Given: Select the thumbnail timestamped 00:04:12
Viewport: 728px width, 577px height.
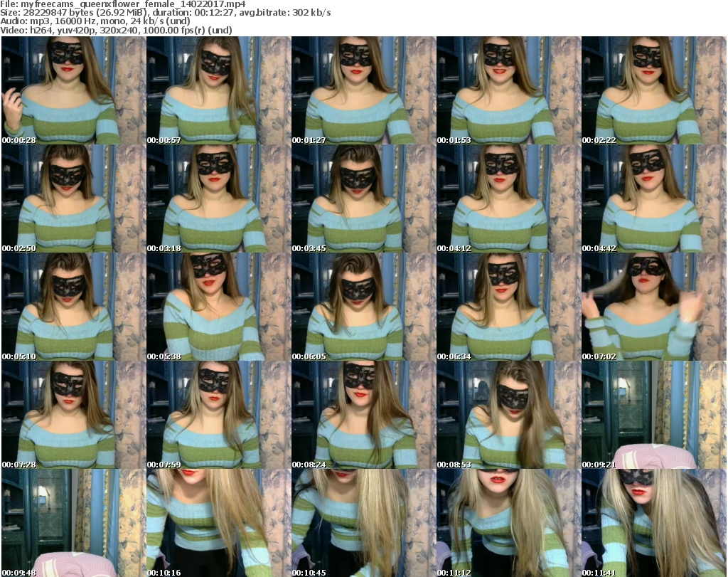Looking at the screenshot, I should (508, 198).
